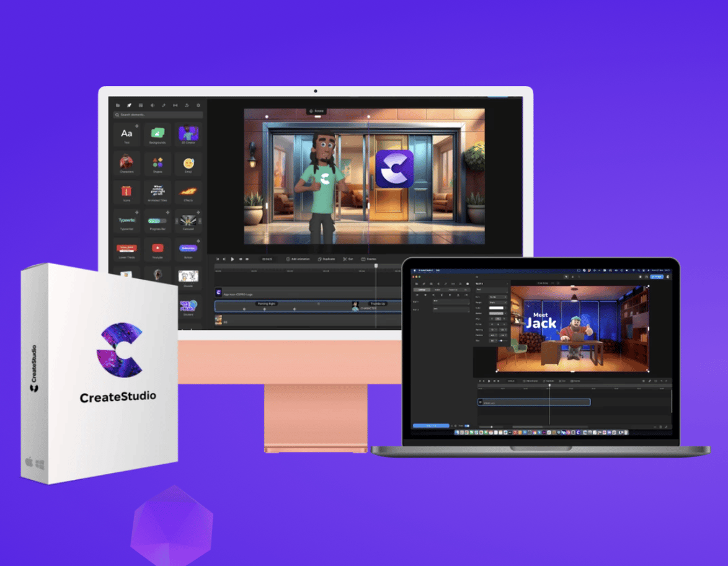This screenshot has width=728, height=566.
Task: Open the Backgrounds element category
Action: [x=158, y=135]
